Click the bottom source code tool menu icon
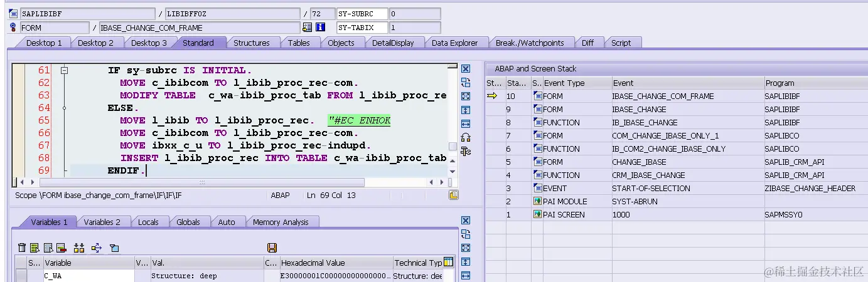Viewport: 868px width, 282px height. [x=466, y=151]
